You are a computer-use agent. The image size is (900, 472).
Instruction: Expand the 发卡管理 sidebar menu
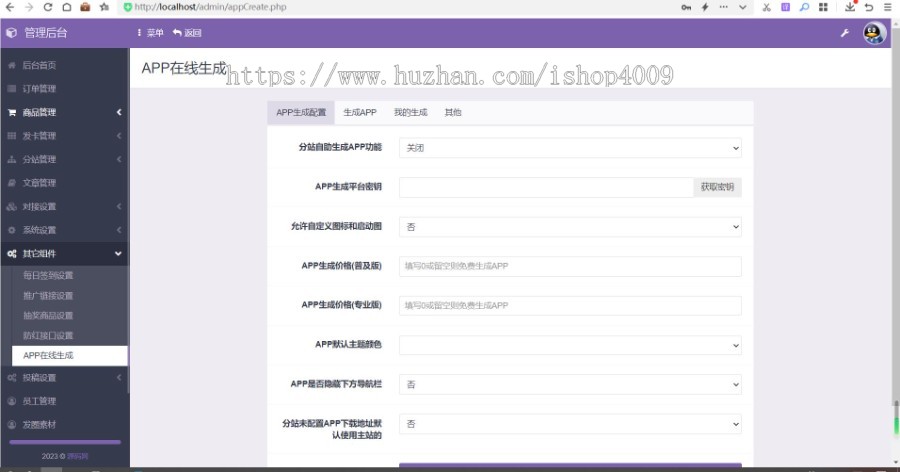pos(64,136)
